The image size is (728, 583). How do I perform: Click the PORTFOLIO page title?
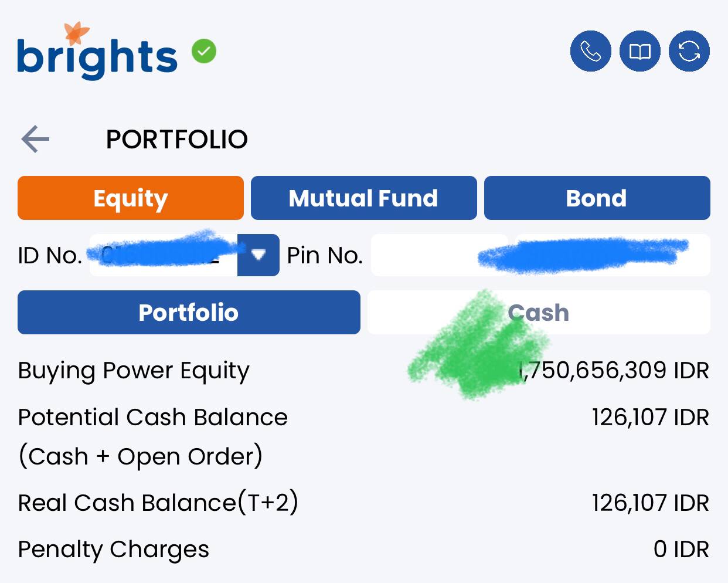(x=177, y=140)
